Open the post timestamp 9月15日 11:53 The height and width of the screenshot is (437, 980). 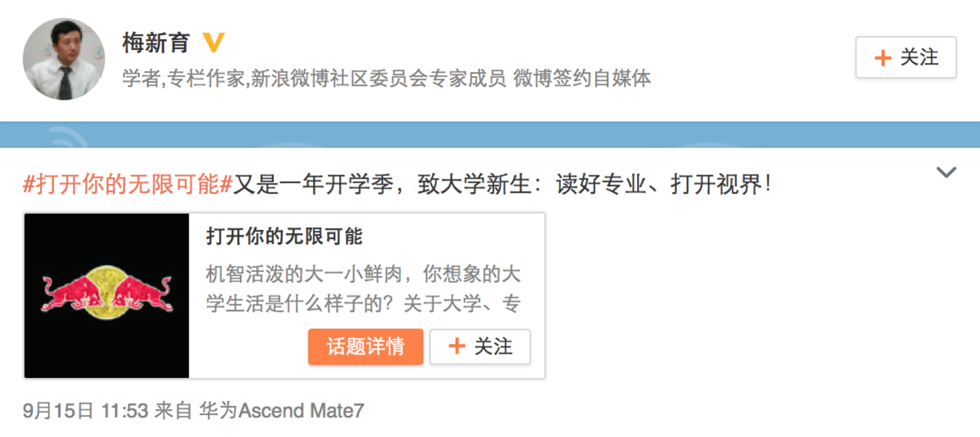click(86, 411)
